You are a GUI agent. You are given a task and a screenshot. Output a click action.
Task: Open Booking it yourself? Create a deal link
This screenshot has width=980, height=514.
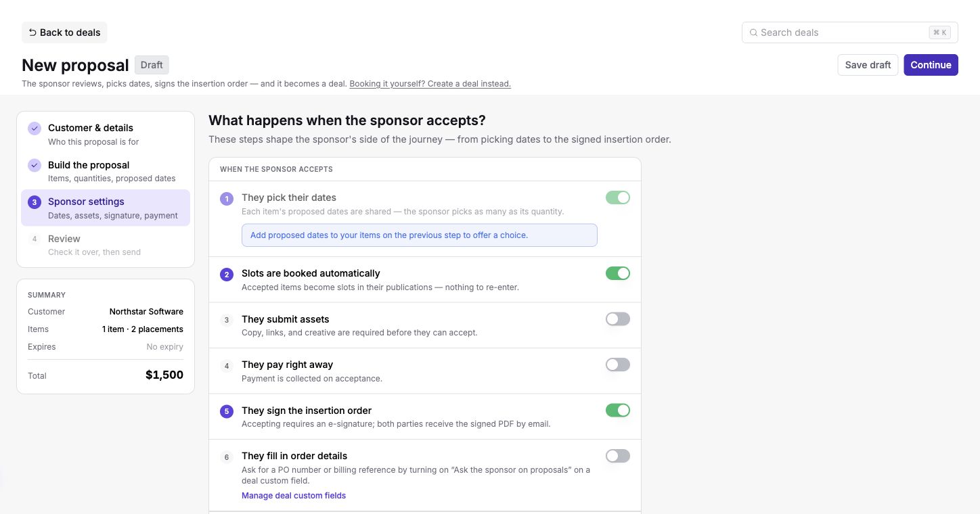(x=430, y=84)
